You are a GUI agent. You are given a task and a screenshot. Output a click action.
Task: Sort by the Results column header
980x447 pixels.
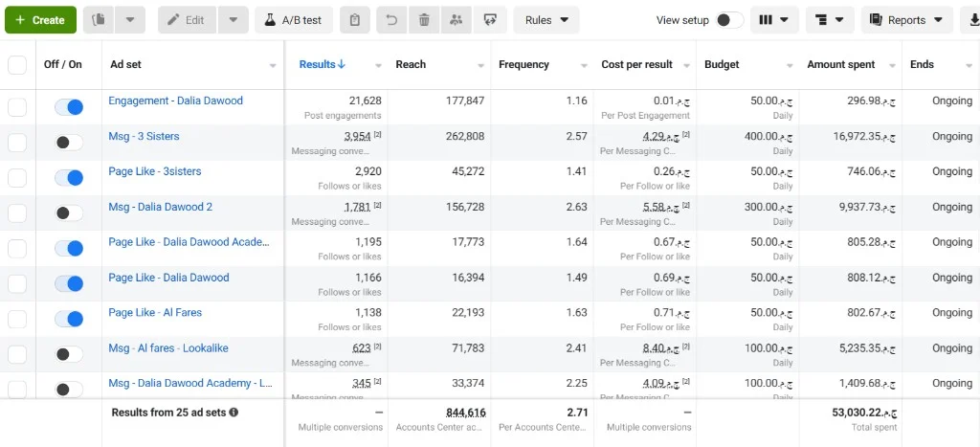pyautogui.click(x=322, y=64)
